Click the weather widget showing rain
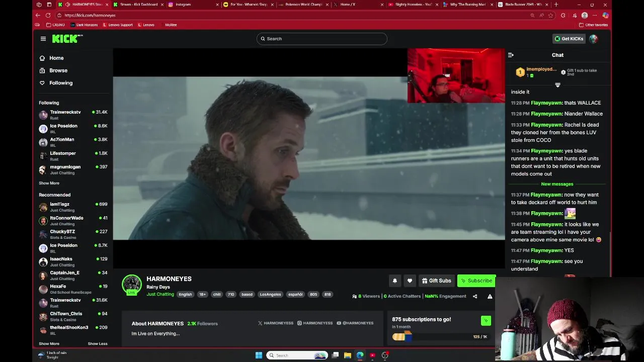Viewport: 644px width, 362px height. pyautogui.click(x=53, y=355)
